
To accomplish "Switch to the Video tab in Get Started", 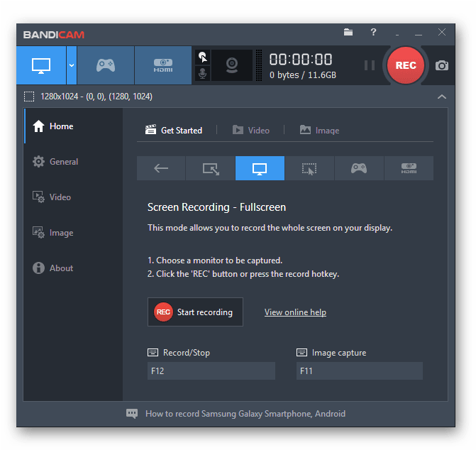I will 252,131.
